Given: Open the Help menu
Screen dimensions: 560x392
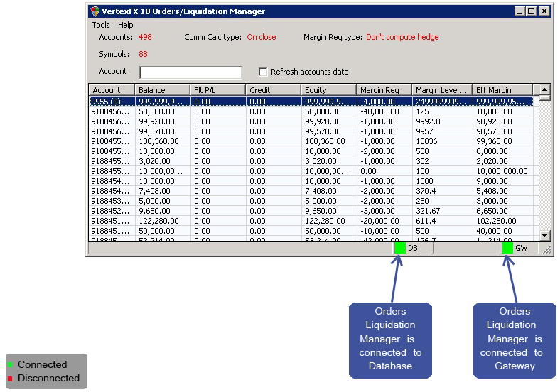Looking at the screenshot, I should [125, 25].
